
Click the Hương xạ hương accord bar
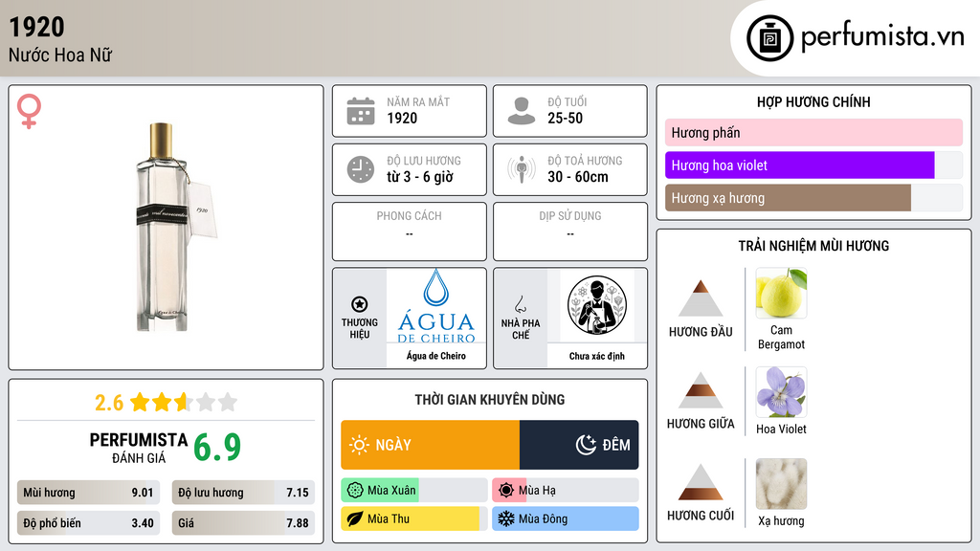(813, 198)
